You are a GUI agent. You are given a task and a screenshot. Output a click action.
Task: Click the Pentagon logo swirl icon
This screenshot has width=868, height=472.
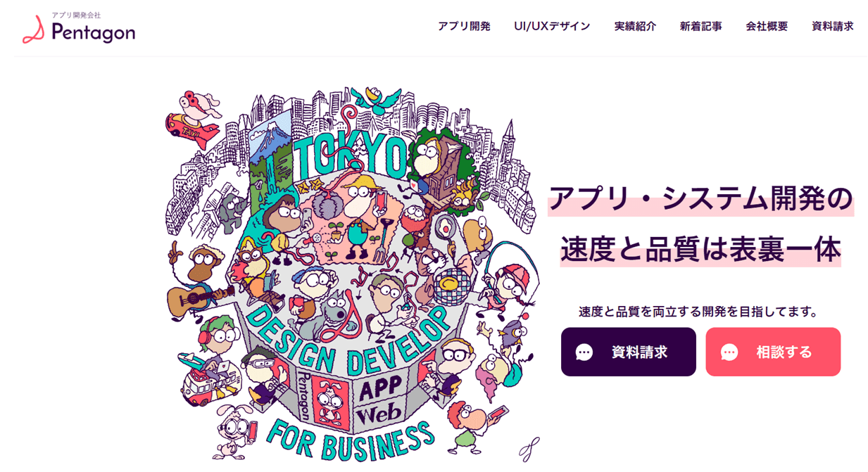(33, 29)
